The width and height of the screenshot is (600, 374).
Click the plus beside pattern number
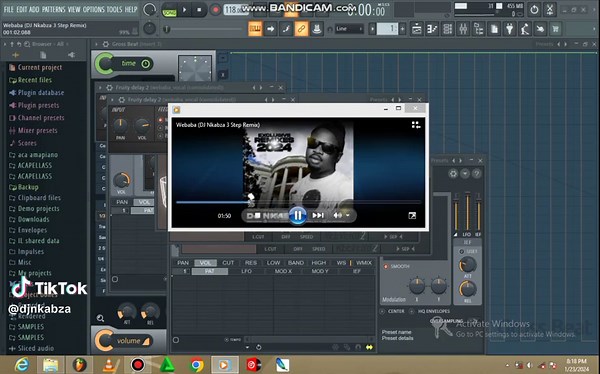(402, 29)
